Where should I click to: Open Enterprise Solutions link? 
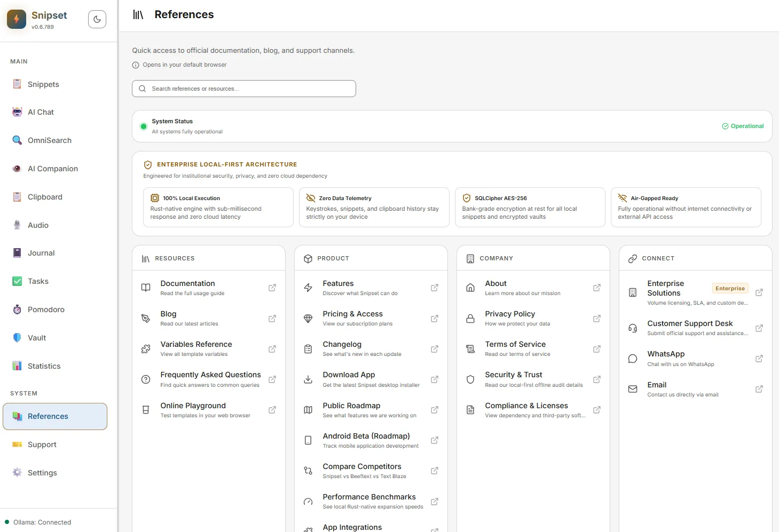pyautogui.click(x=696, y=292)
